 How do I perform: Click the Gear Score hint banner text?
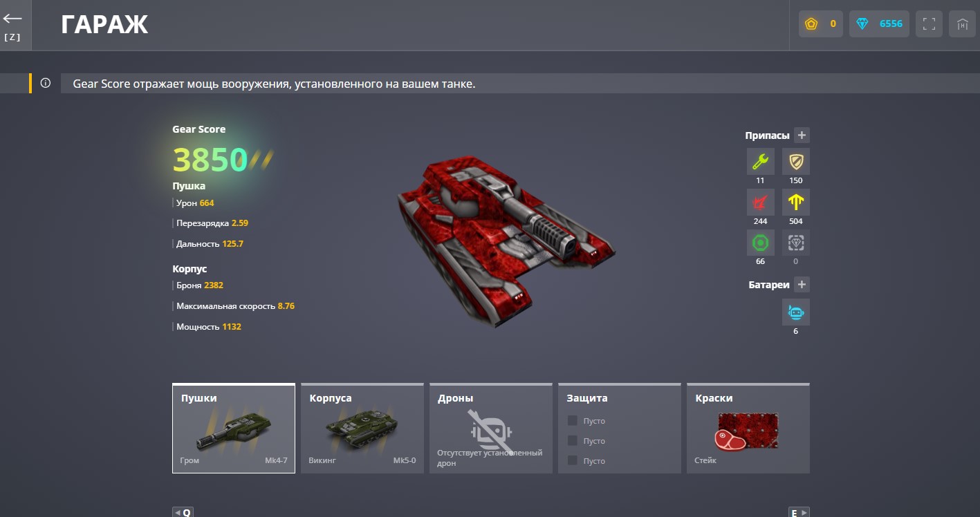pyautogui.click(x=274, y=84)
